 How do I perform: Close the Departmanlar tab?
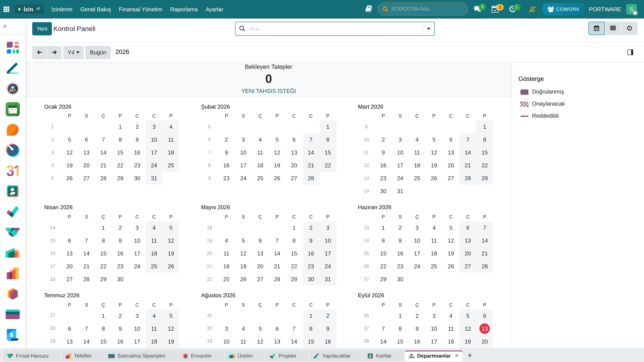click(457, 356)
